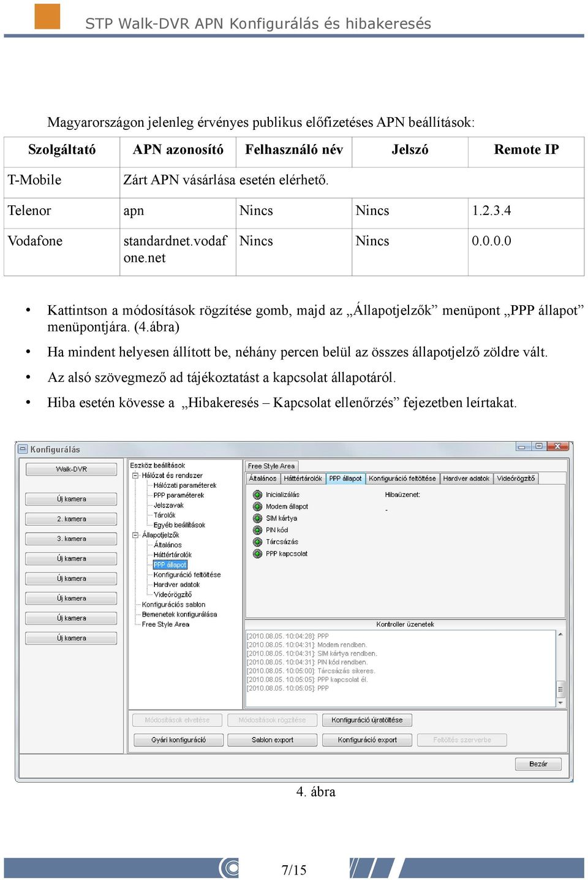Select the highlighted PPP állapot tree item
588x880 pixels.
tap(170, 565)
